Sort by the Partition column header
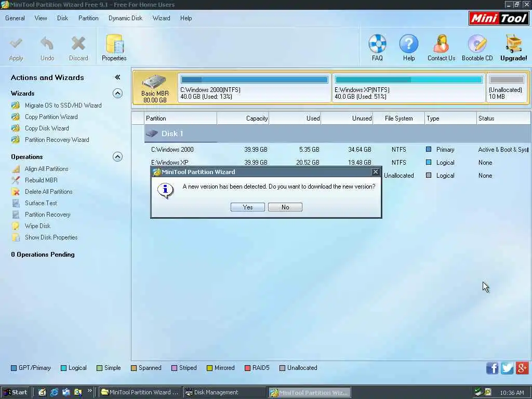The width and height of the screenshot is (532, 399). (180, 118)
